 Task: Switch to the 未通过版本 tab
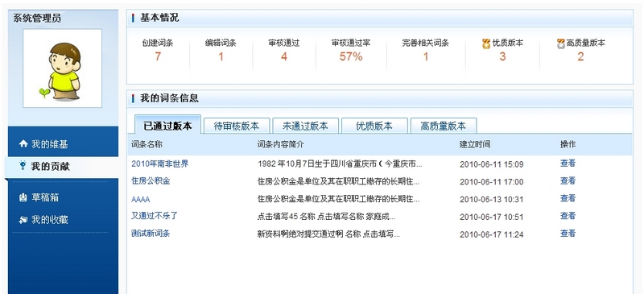pyautogui.click(x=306, y=126)
